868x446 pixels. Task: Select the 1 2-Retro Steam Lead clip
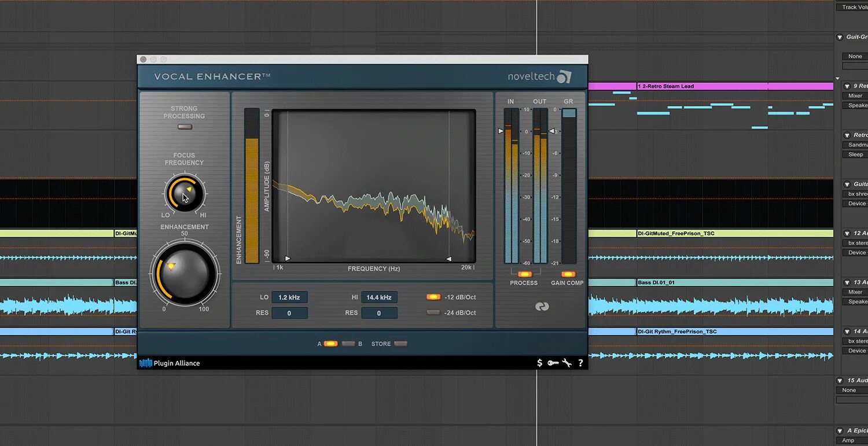point(735,86)
